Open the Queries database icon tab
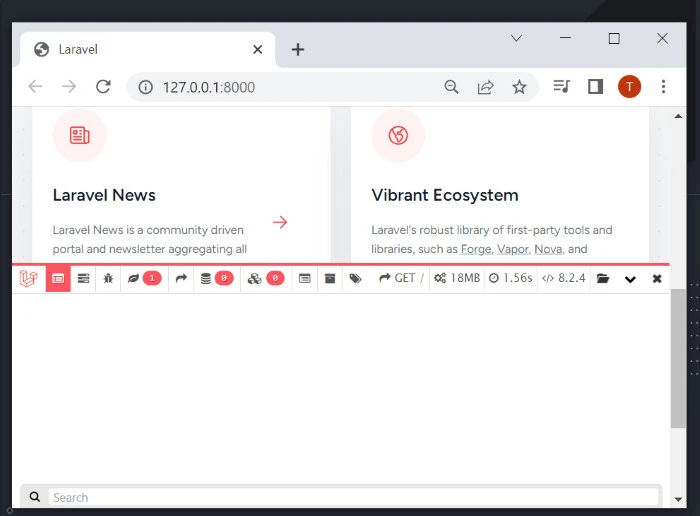 coord(216,278)
